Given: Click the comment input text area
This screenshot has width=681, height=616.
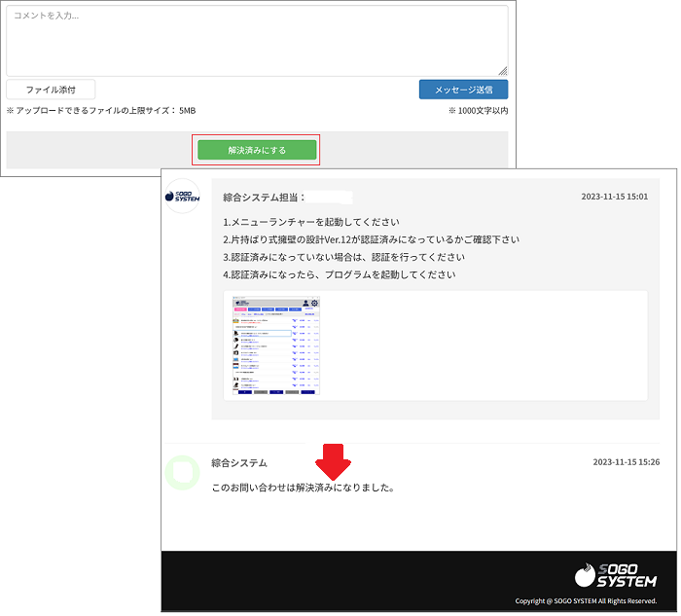Looking at the screenshot, I should pos(257,41).
